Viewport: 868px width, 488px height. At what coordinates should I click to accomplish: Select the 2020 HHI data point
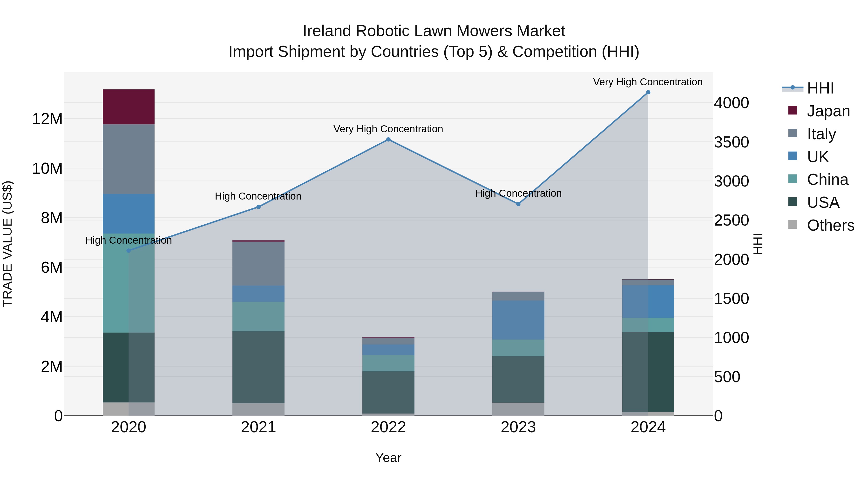pyautogui.click(x=128, y=251)
